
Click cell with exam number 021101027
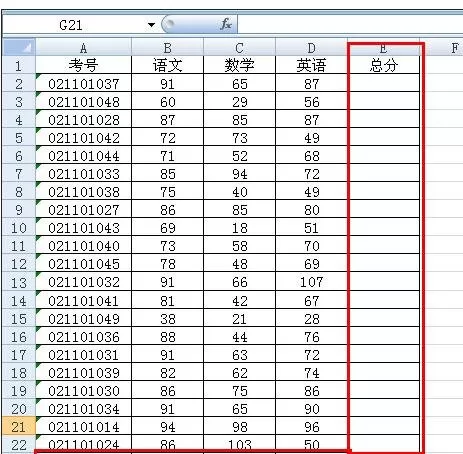(84, 209)
